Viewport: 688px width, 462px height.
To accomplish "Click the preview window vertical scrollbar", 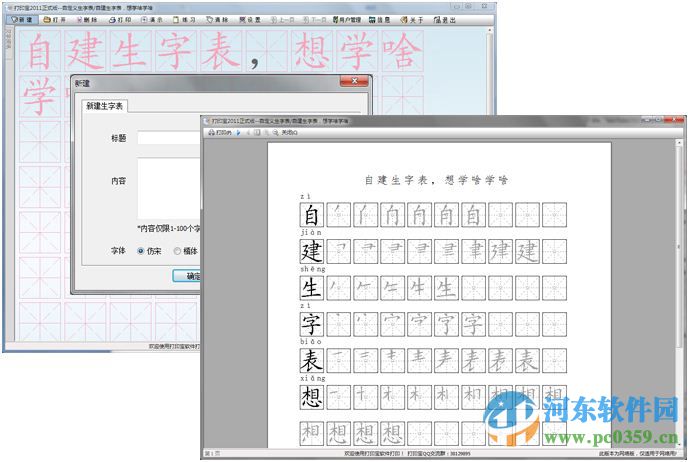I will 679,294.
